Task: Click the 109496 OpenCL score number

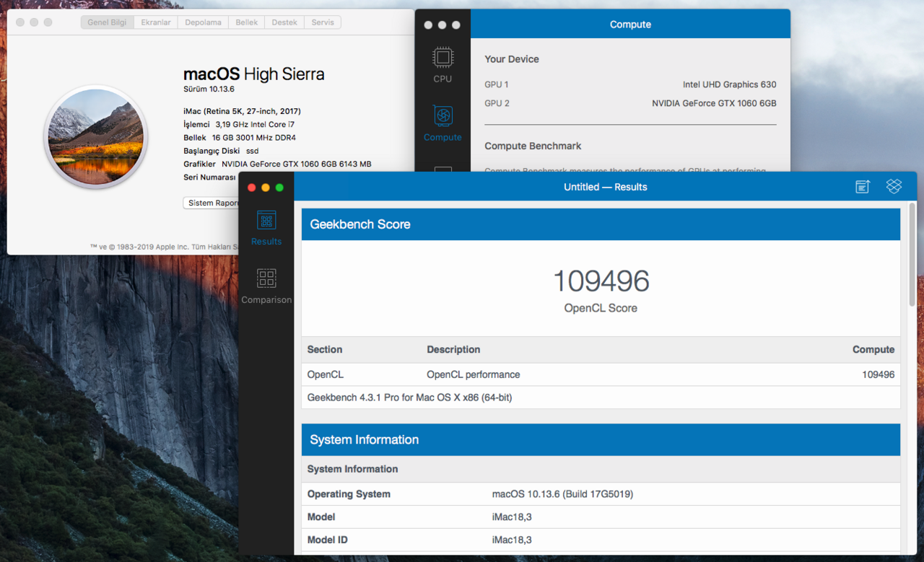Action: pyautogui.click(x=601, y=281)
